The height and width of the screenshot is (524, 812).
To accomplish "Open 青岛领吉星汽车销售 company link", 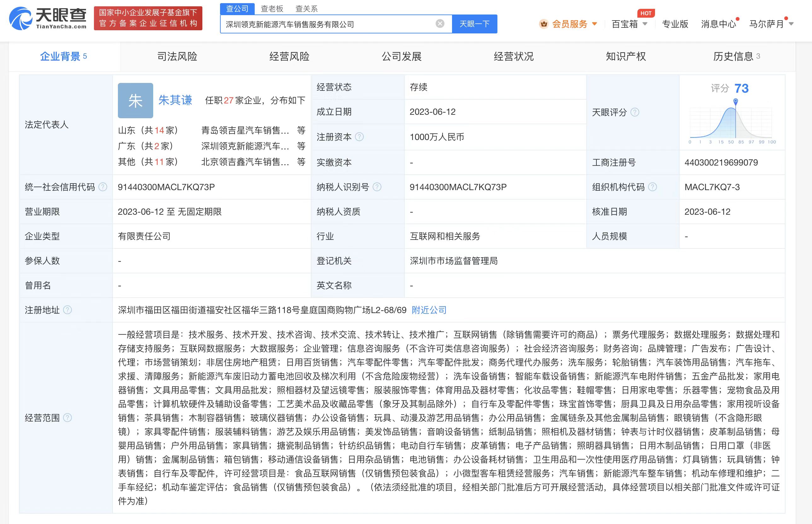I will pyautogui.click(x=245, y=130).
